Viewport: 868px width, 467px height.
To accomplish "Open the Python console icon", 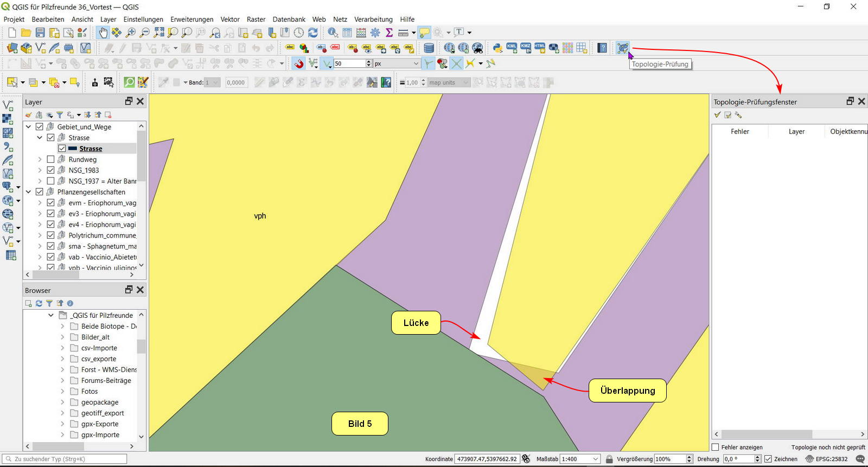I will pos(497,48).
